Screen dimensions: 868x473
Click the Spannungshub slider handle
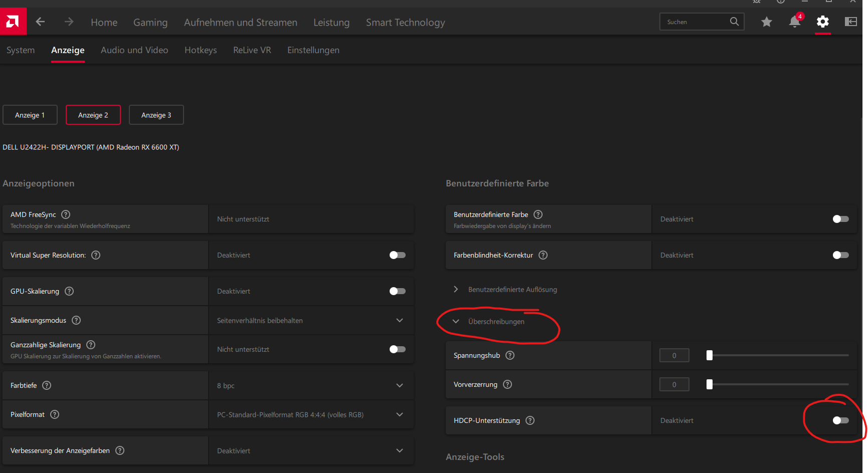(709, 355)
